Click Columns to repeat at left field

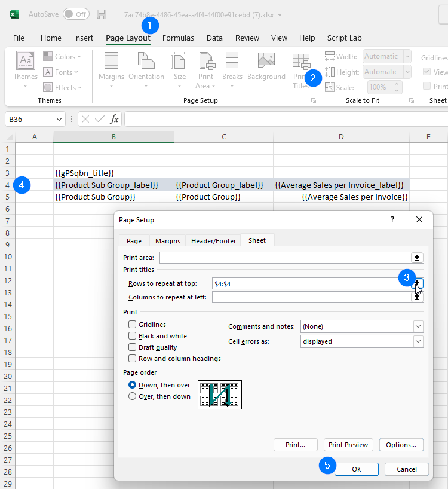[312, 297]
